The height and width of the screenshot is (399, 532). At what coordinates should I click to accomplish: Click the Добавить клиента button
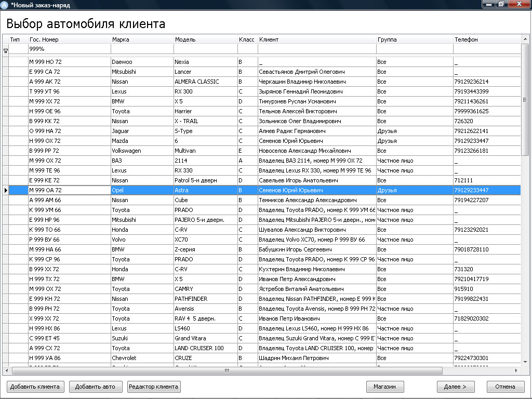click(x=35, y=387)
